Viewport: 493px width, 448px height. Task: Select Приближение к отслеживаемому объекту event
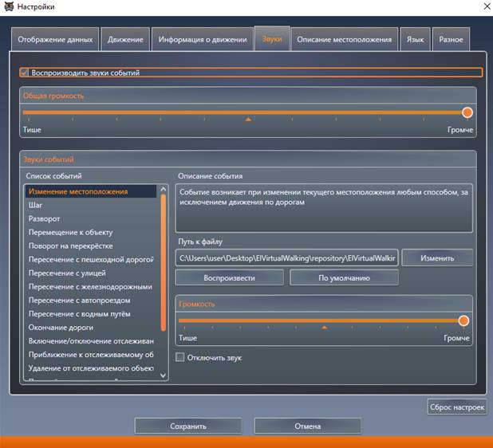point(91,355)
